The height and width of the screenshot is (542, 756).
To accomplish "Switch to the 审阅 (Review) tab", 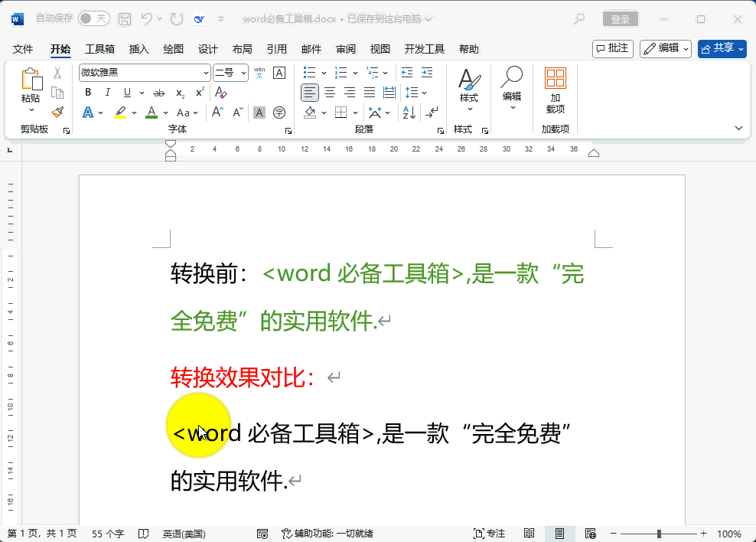I will coord(346,49).
